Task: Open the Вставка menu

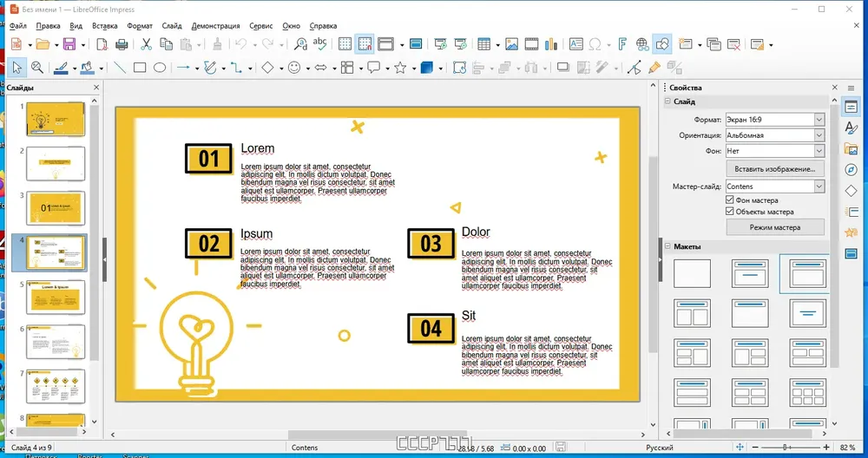Action: click(x=105, y=26)
